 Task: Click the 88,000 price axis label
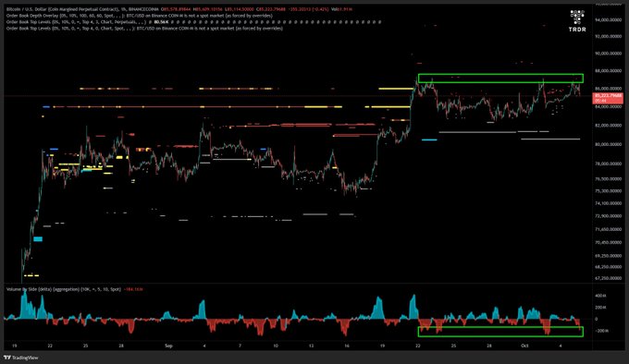click(x=609, y=71)
